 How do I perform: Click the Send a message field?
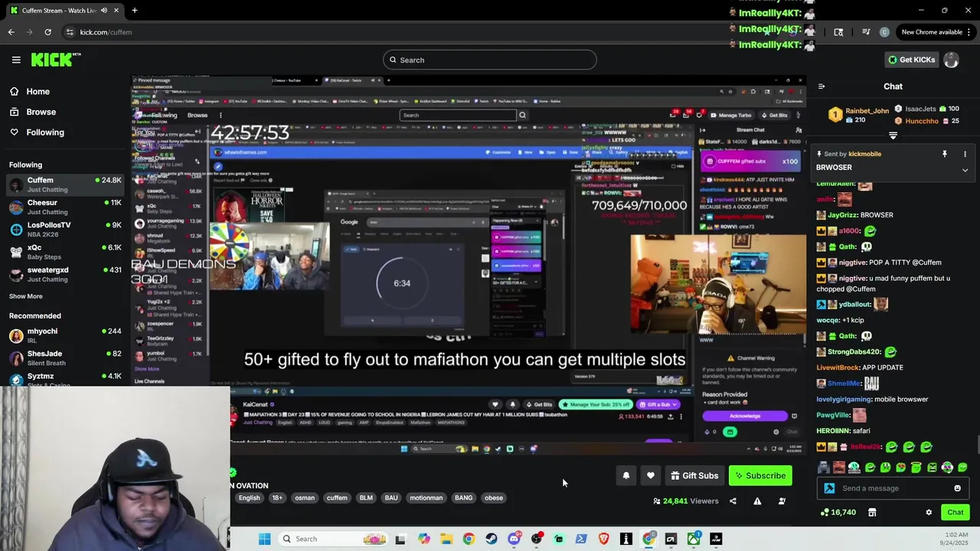coord(892,488)
